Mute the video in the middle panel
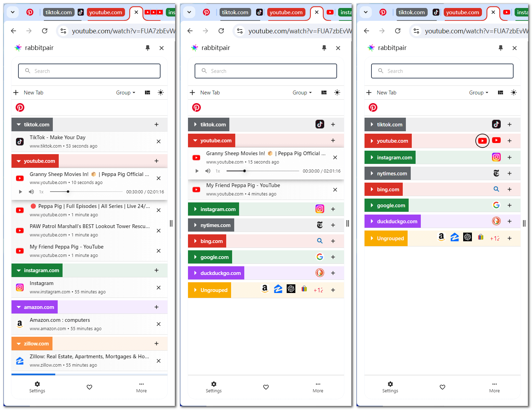The image size is (532, 410). [x=208, y=171]
